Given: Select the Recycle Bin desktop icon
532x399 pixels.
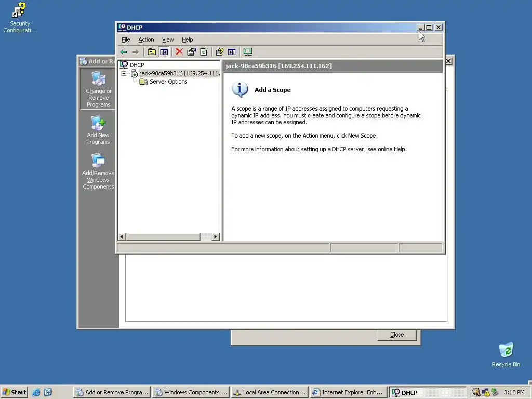Looking at the screenshot, I should [506, 355].
